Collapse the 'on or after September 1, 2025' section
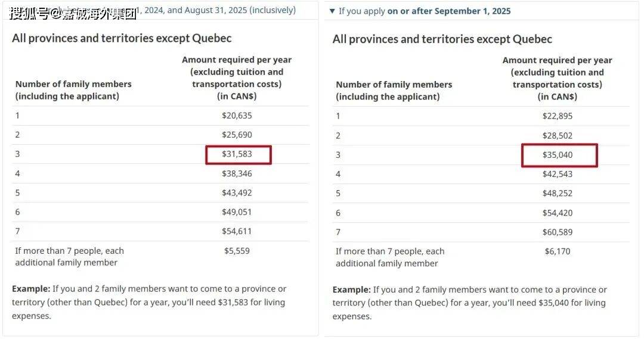Image resolution: width=644 pixels, height=339 pixels. pos(332,11)
